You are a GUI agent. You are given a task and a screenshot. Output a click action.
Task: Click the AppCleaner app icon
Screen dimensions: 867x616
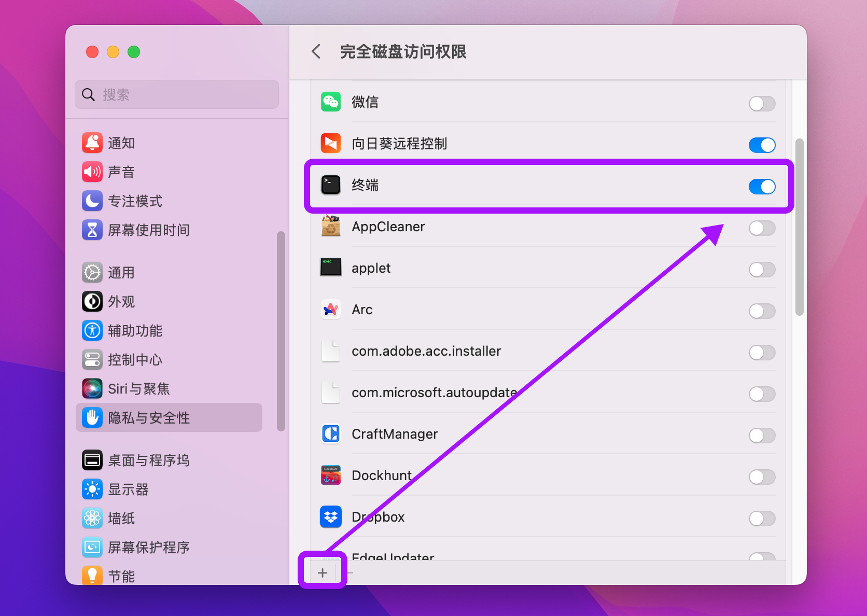(x=331, y=227)
